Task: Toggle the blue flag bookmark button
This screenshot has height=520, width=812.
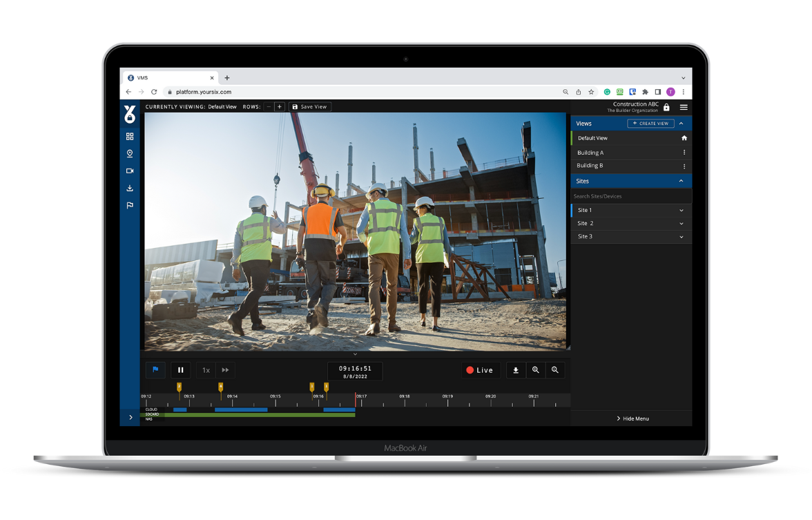Action: click(x=155, y=370)
